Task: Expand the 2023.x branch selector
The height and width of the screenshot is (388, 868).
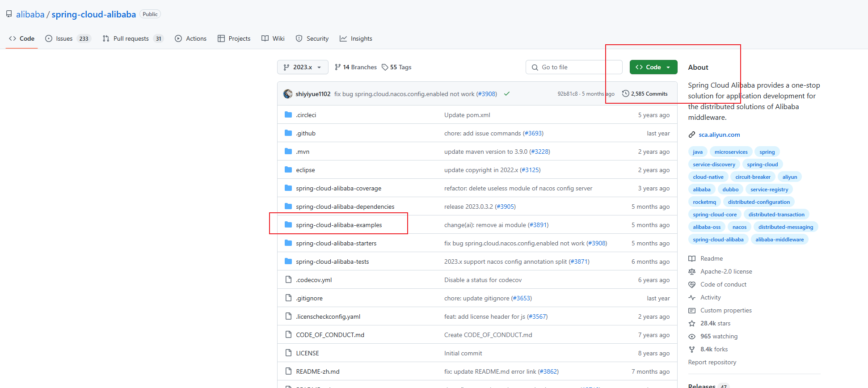Action: [303, 67]
